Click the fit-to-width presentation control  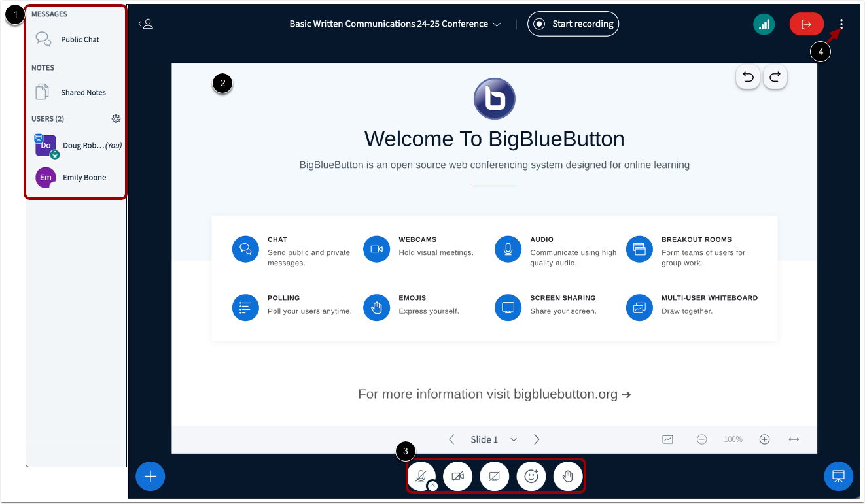[x=794, y=439]
